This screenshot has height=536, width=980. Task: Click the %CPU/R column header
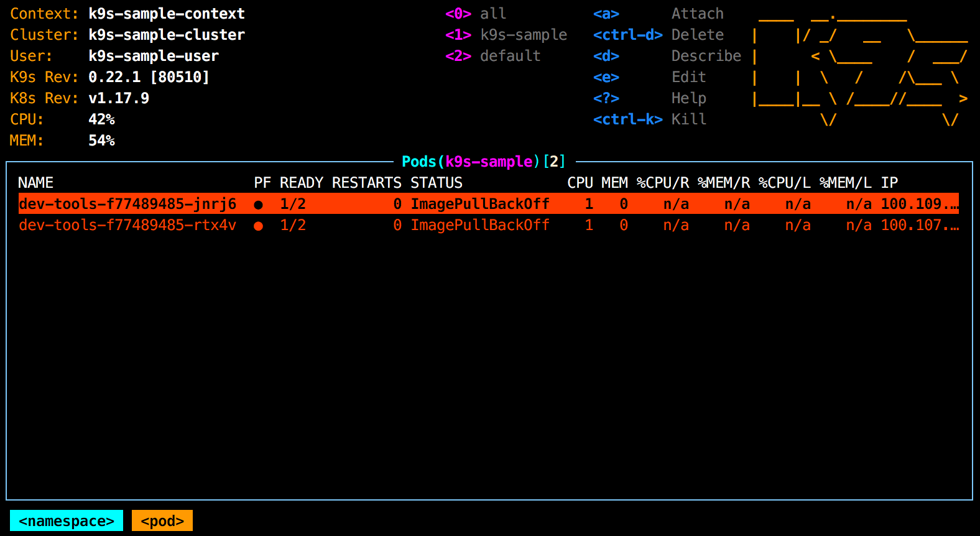[663, 183]
